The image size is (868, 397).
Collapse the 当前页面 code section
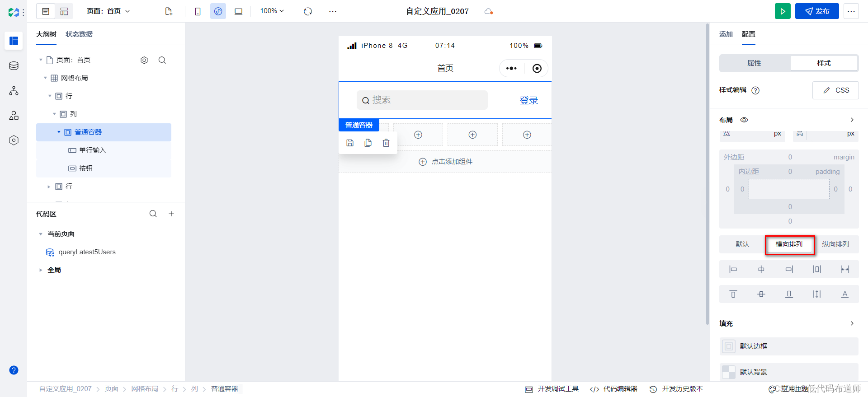(41, 234)
